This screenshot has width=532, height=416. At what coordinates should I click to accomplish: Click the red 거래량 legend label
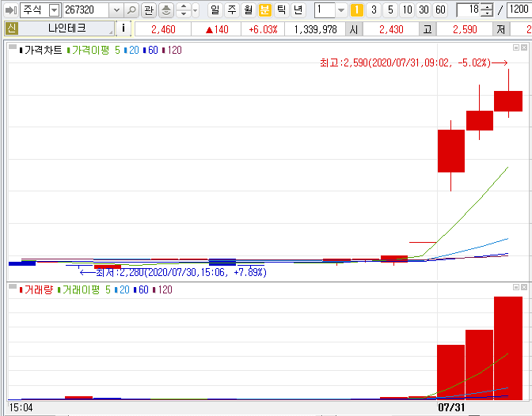click(x=36, y=289)
